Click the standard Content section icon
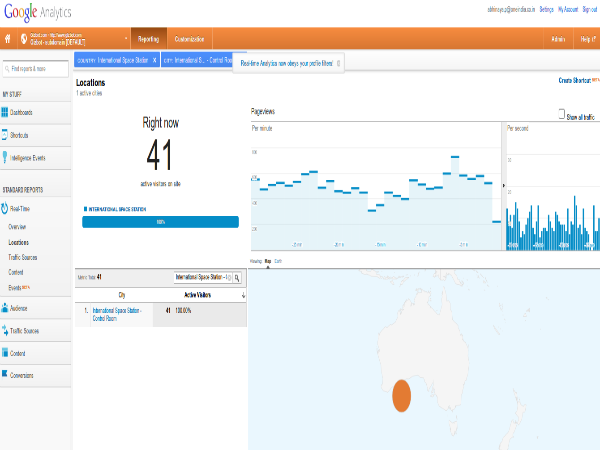This screenshot has height=450, width=600. (x=5, y=352)
